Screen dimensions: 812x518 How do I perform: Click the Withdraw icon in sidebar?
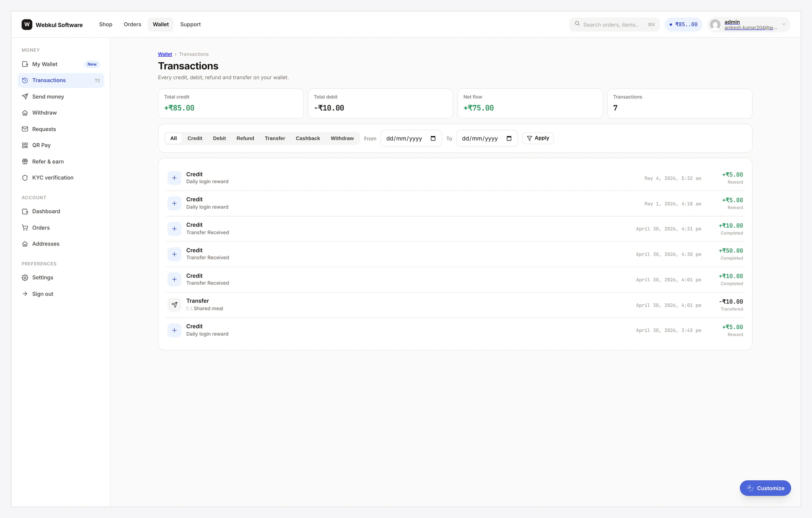coord(25,113)
